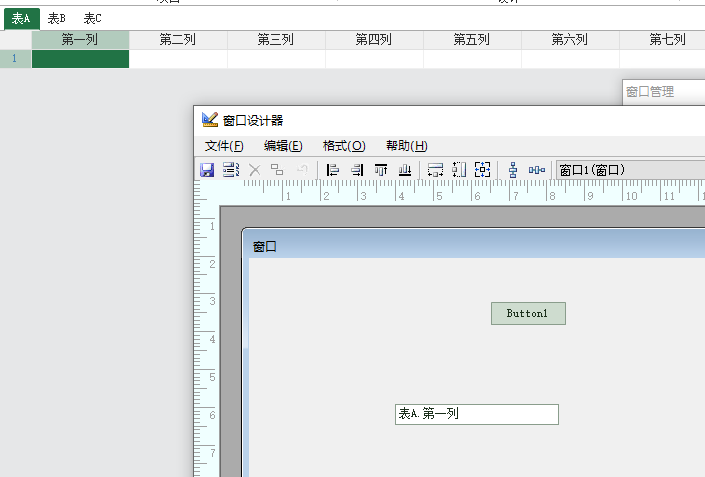The height and width of the screenshot is (477, 705).
Task: Click the 表A.第一列 text box
Action: [477, 414]
